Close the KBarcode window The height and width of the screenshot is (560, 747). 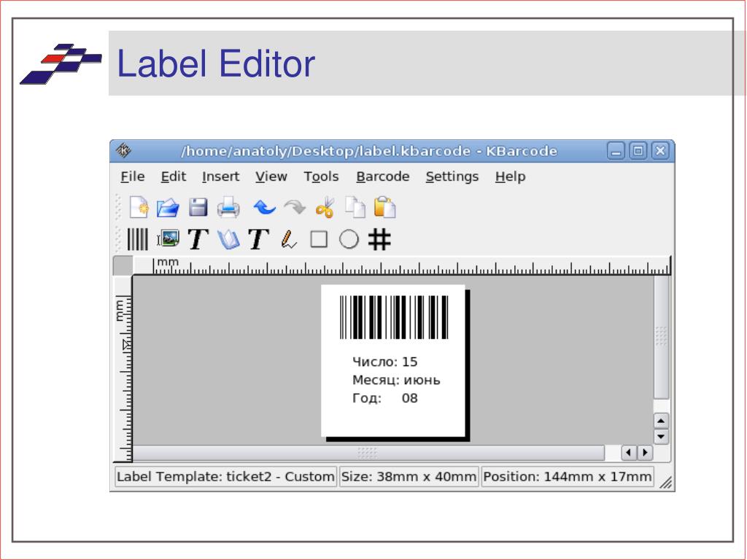[660, 151]
